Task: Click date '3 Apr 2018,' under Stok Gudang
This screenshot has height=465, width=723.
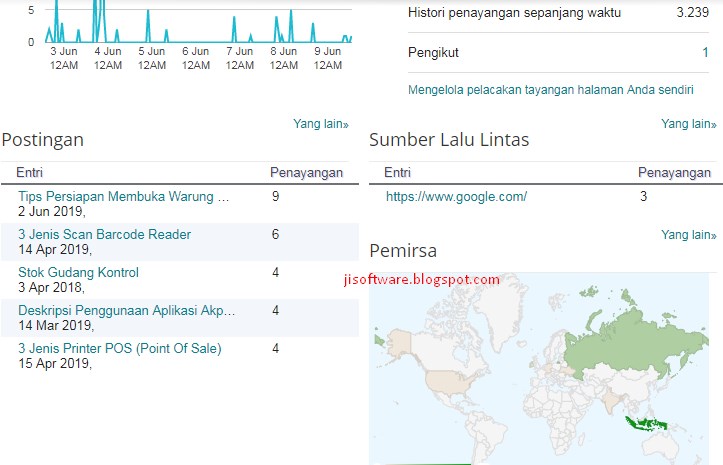Action: pyautogui.click(x=51, y=287)
